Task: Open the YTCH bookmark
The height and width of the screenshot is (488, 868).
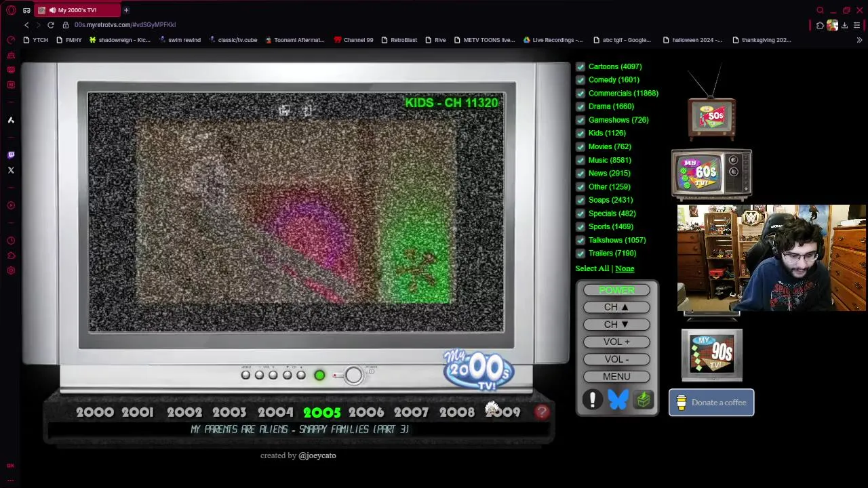Action: click(36, 40)
